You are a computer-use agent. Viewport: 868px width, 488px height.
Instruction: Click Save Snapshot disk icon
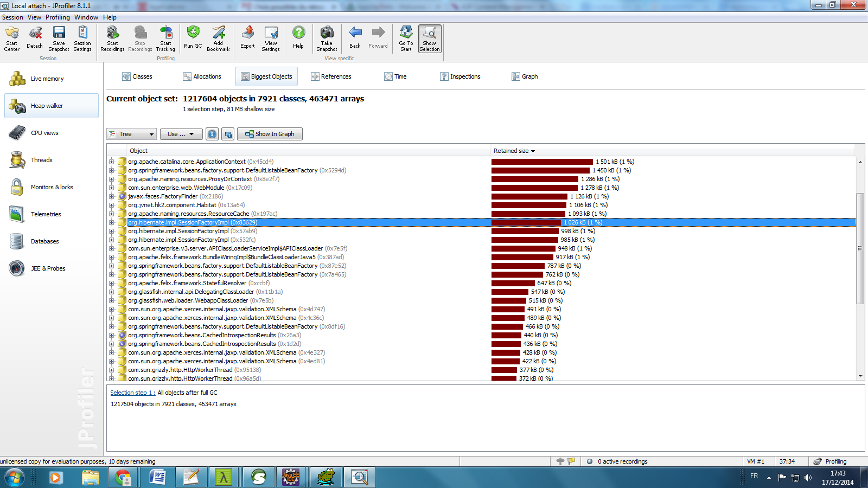point(59,38)
